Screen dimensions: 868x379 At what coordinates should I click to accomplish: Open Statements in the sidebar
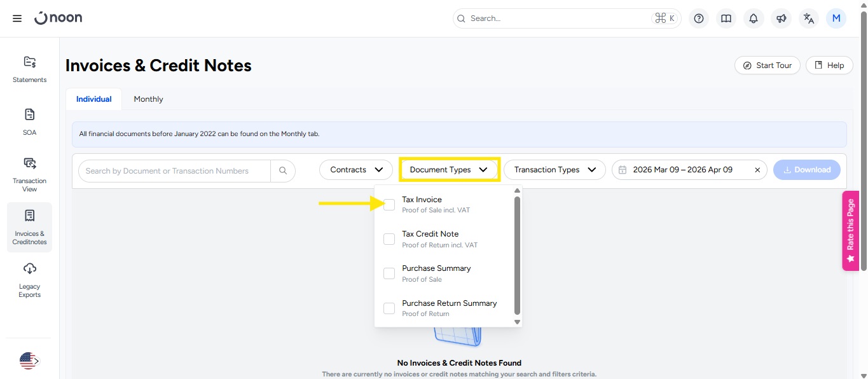pyautogui.click(x=29, y=69)
